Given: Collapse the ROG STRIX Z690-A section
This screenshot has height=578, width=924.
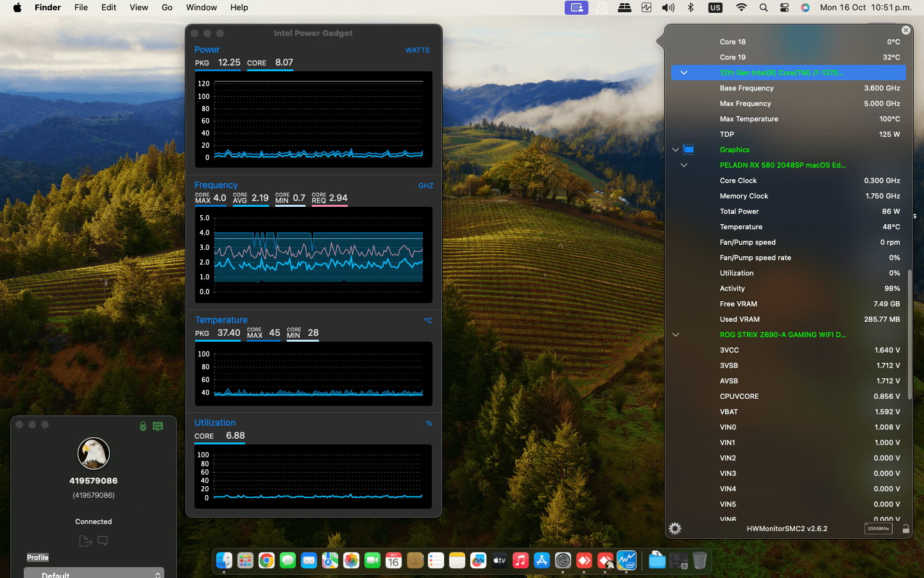Looking at the screenshot, I should point(675,335).
